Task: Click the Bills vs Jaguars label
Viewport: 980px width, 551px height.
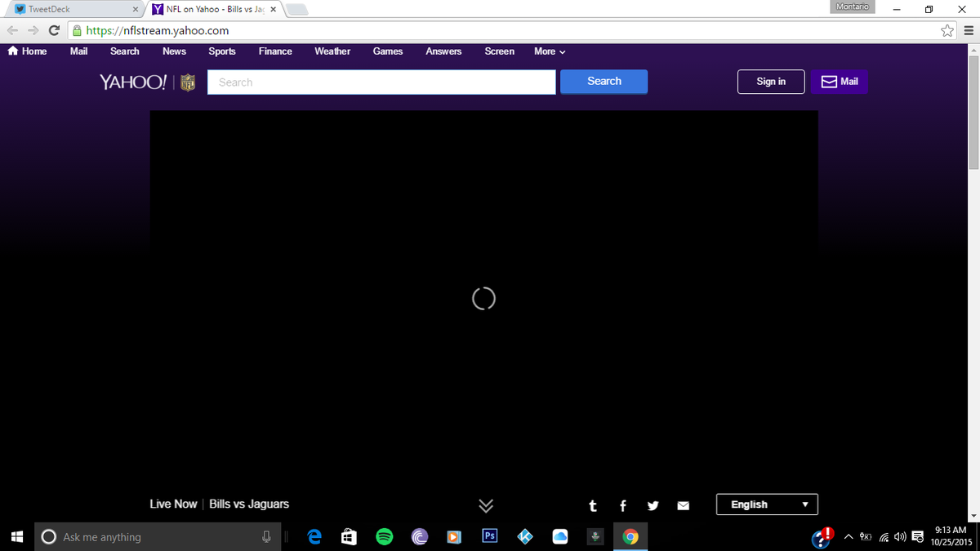Action: coord(249,504)
